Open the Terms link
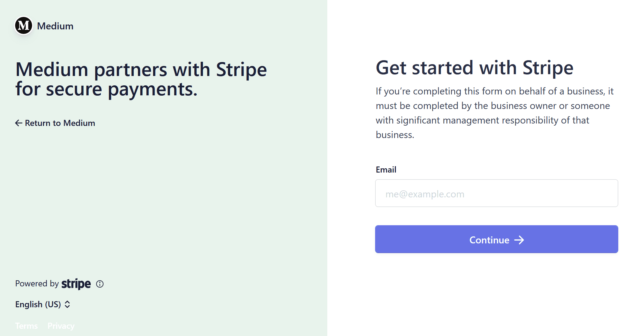Viewport: 644px width, 336px height. click(26, 326)
